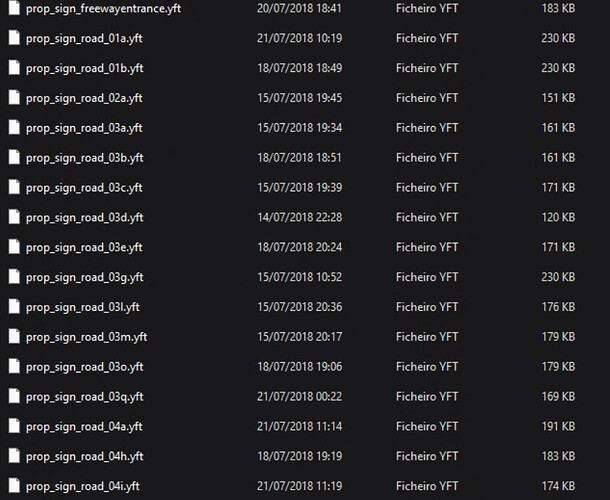Select file prop_sign_road_03o.yft
Viewport: 610px width, 500px height.
point(84,367)
